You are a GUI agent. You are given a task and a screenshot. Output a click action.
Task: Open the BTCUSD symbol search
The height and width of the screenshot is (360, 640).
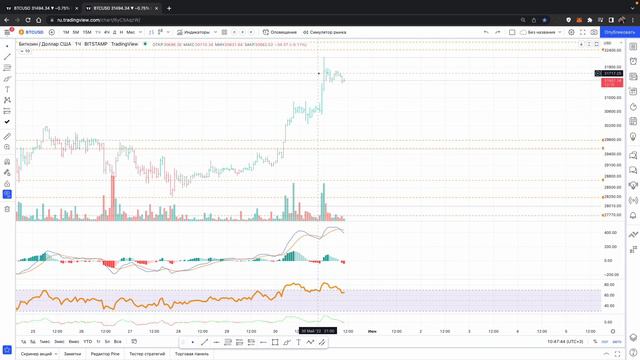tap(31, 32)
